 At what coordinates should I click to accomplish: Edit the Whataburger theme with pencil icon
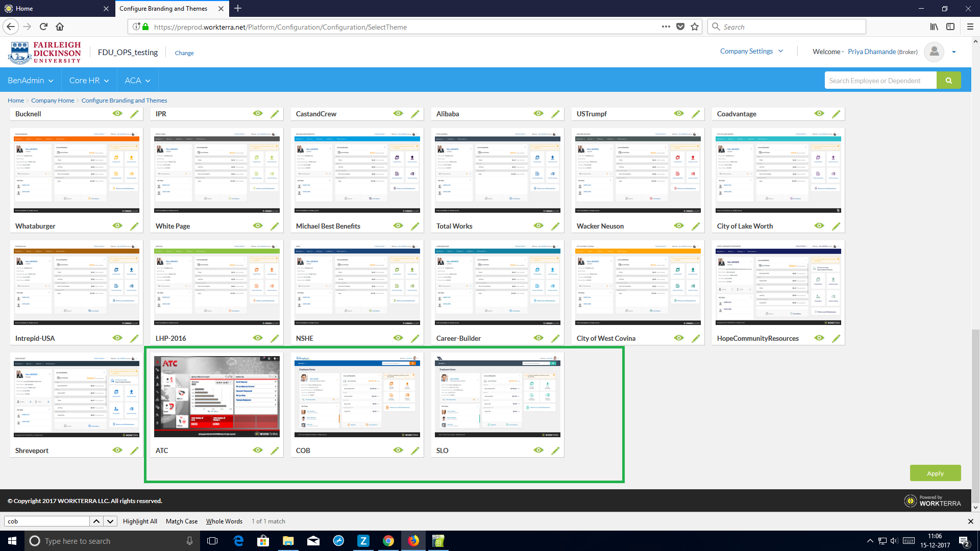click(x=134, y=226)
